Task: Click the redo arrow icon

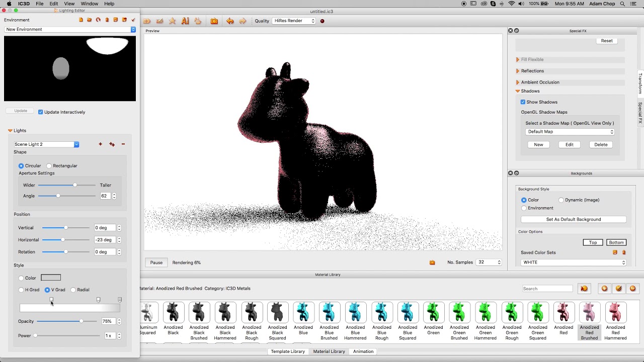Action: pos(243,21)
